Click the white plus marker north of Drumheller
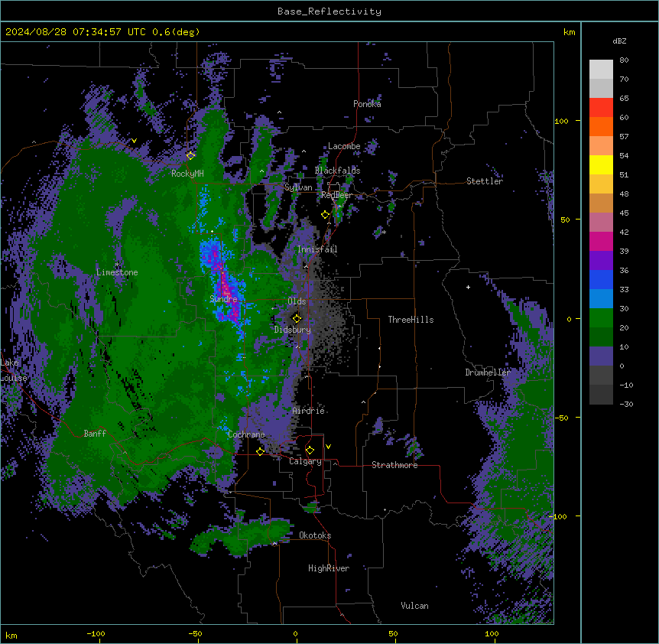659x644 pixels. click(468, 287)
